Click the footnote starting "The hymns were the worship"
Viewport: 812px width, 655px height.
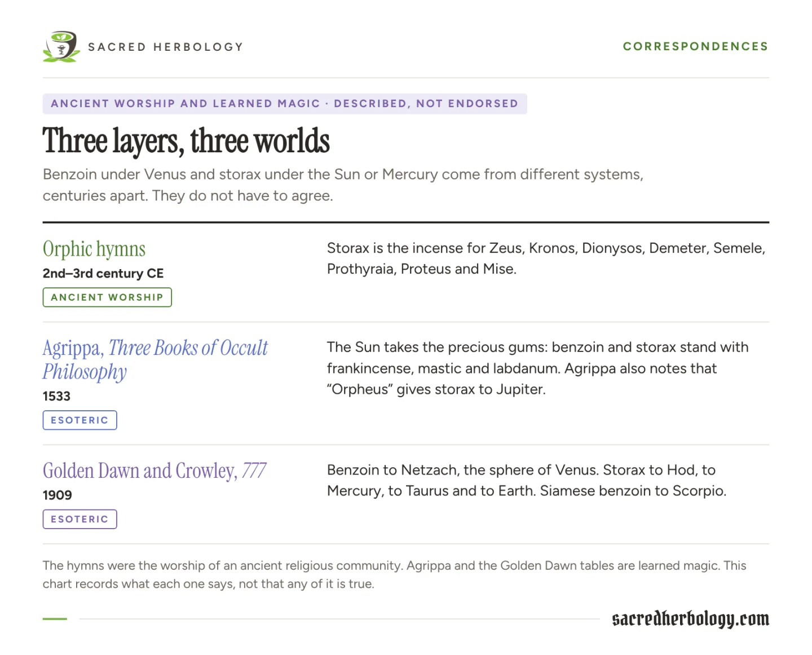pyautogui.click(x=395, y=575)
